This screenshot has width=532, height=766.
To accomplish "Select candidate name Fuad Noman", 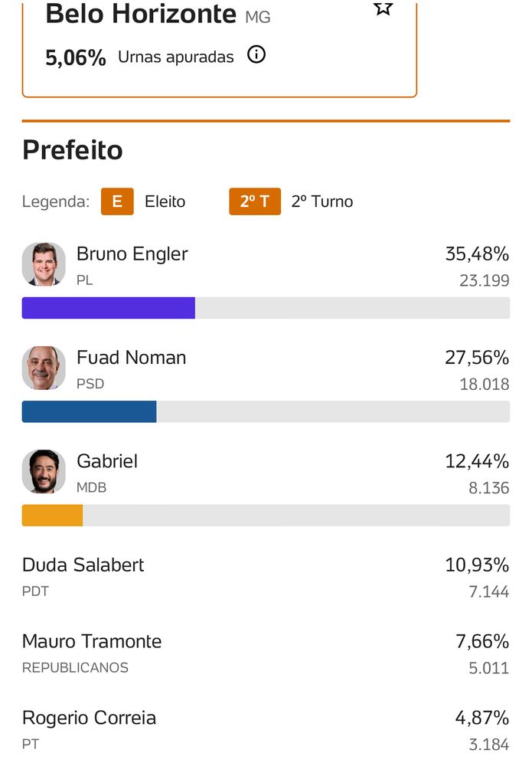I will 131,358.
